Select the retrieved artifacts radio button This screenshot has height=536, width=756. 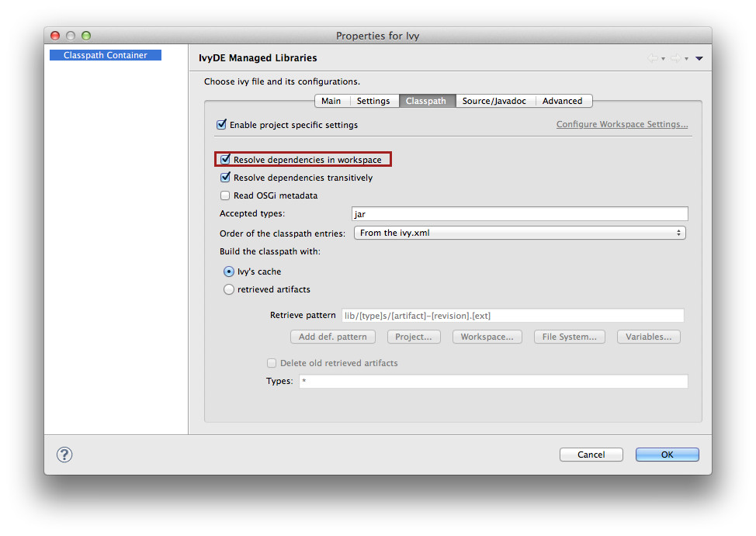tap(229, 289)
